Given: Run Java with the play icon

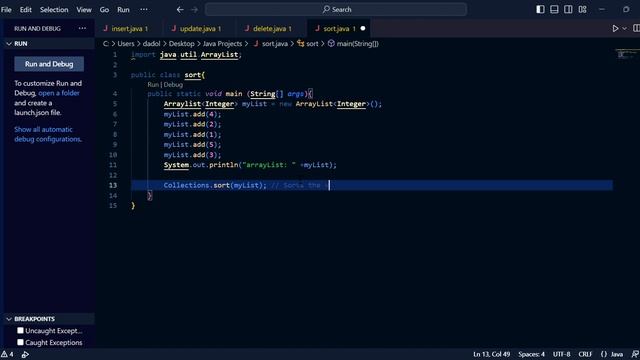Looking at the screenshot, I should [x=615, y=29].
